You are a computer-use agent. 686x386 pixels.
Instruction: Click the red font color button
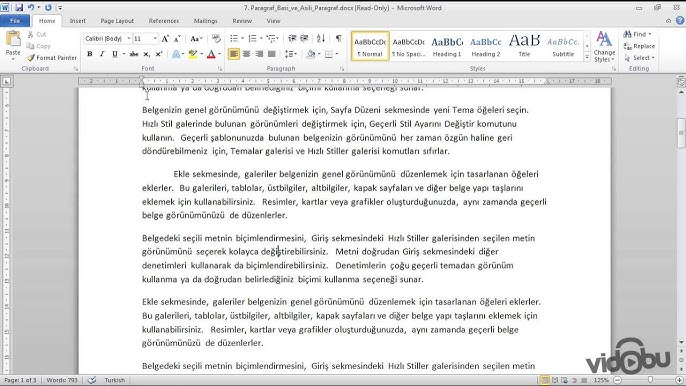tap(211, 54)
